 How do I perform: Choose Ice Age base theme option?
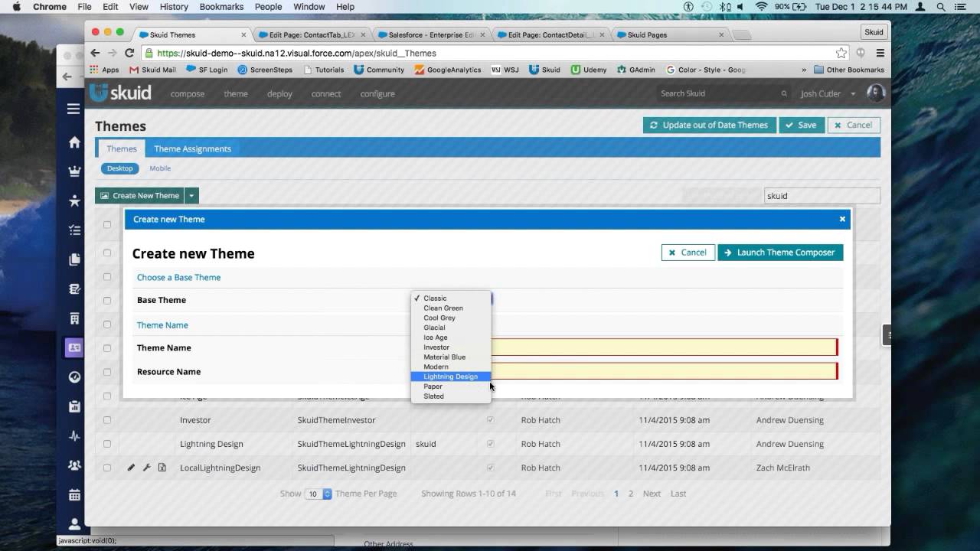[x=450, y=337]
